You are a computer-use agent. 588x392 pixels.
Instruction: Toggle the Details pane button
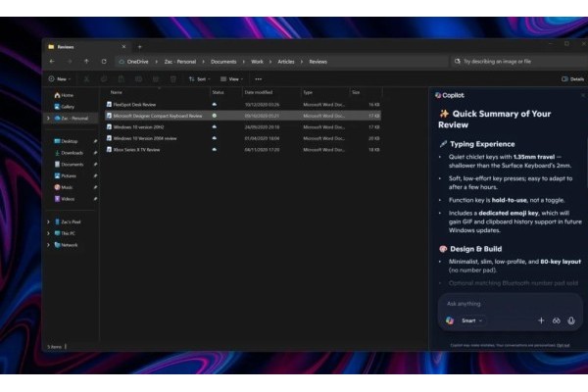[x=572, y=79]
